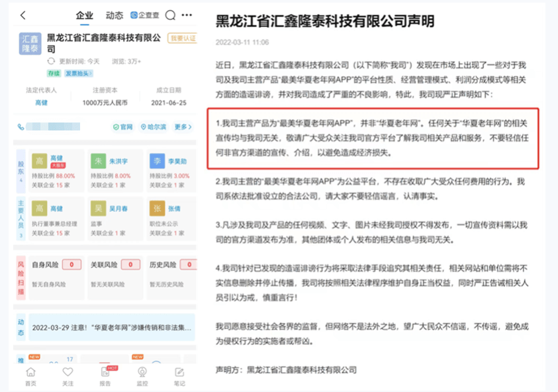Select the 企业 tab

pyautogui.click(x=85, y=15)
